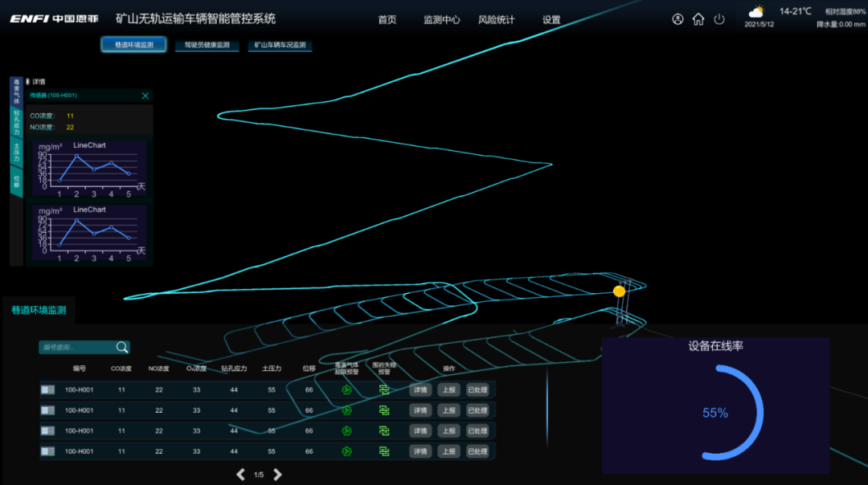868x485 pixels.
Task: Click the power logout icon
Action: point(719,19)
